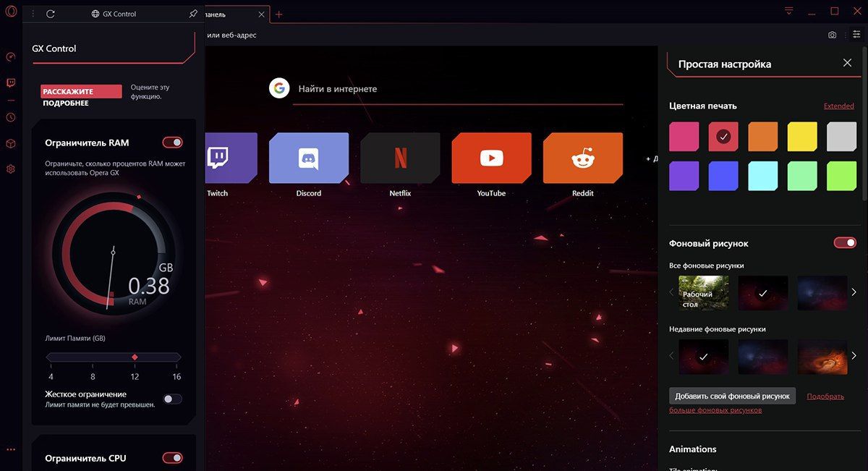Open Settings gear icon in sidebar
868x471 pixels.
[11, 169]
